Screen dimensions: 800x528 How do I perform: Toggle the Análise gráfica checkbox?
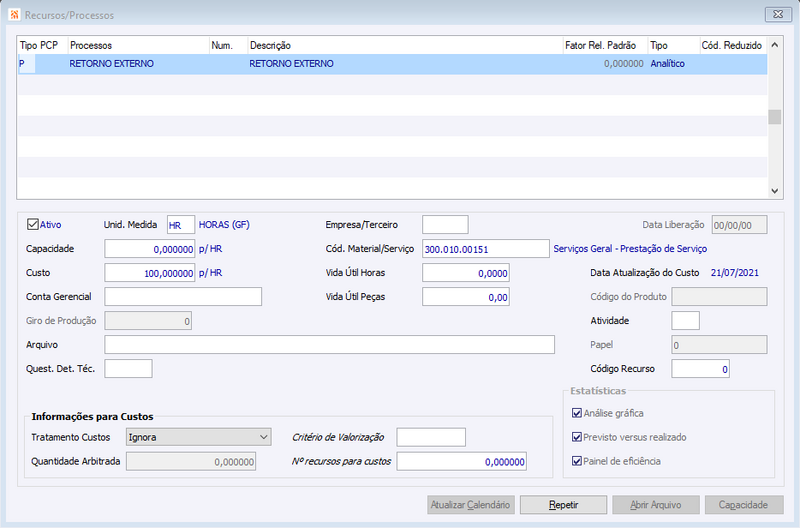point(576,413)
